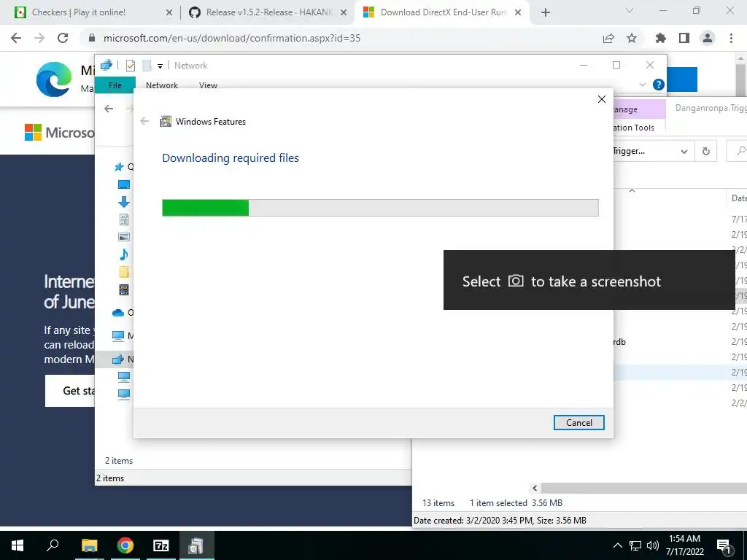Click the Get started button on page
This screenshot has width=747, height=560.
coord(70,391)
